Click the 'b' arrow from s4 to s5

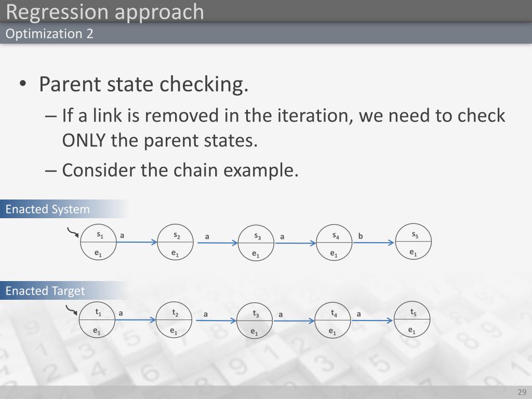(374, 242)
